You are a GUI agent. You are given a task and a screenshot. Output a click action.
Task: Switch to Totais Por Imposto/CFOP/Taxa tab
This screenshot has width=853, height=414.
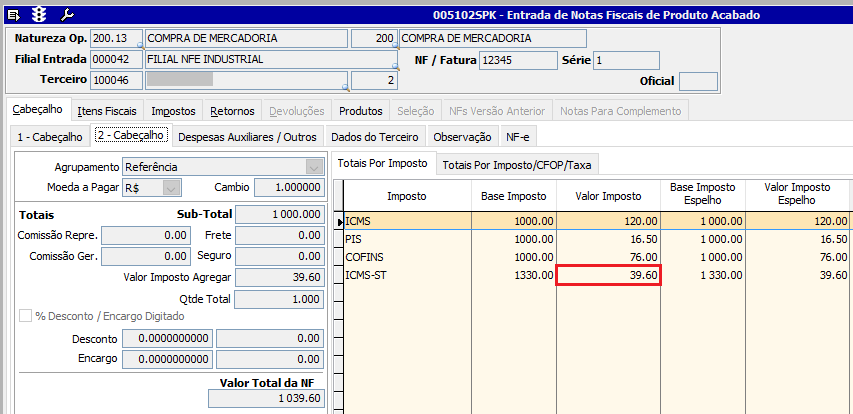(x=516, y=165)
